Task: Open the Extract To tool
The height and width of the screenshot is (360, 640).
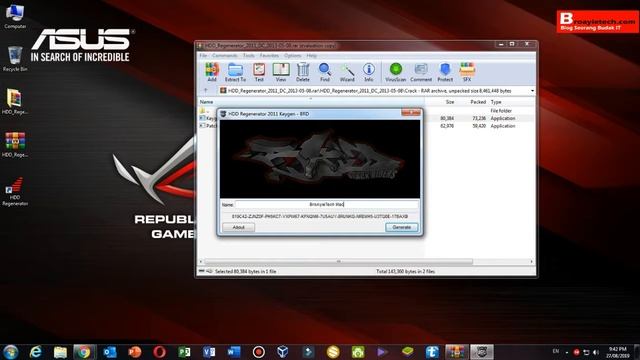Action: click(235, 72)
